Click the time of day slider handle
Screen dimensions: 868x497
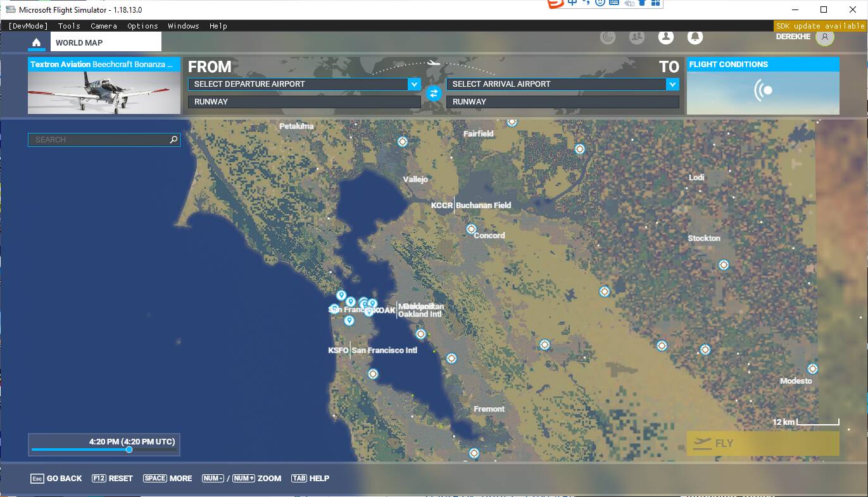(129, 450)
